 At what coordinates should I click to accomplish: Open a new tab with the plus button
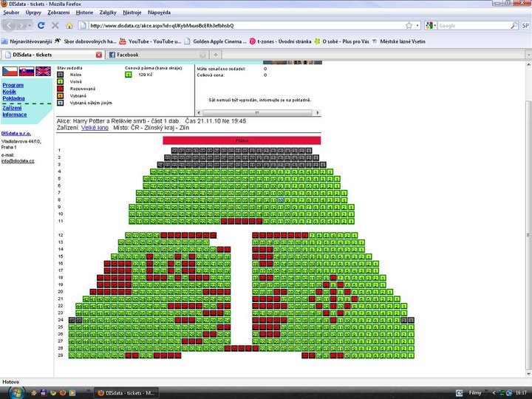point(216,55)
